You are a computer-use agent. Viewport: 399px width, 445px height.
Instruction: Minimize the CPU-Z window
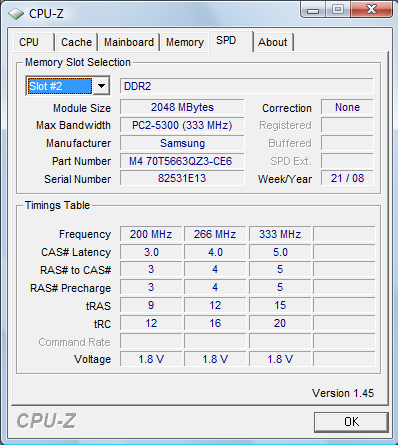pos(313,10)
